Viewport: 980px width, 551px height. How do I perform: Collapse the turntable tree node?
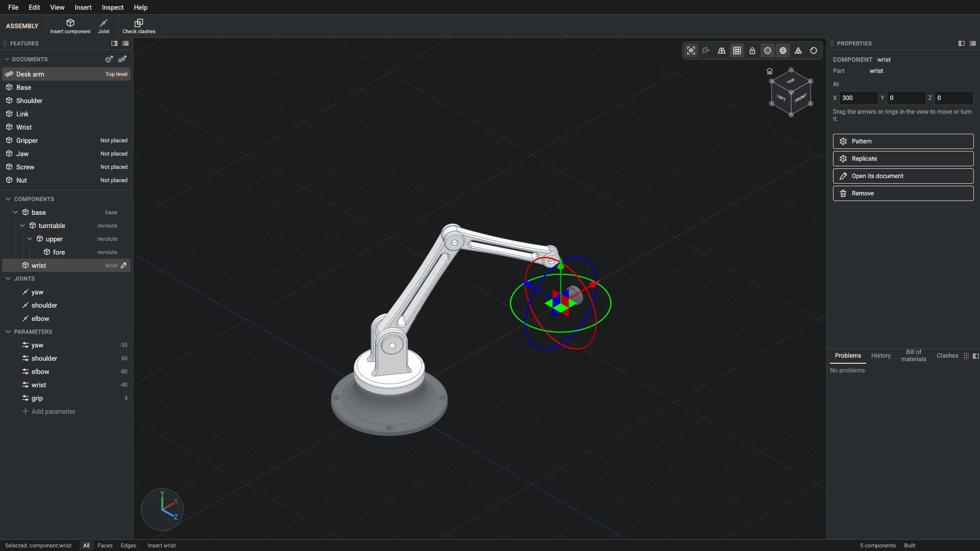pyautogui.click(x=22, y=226)
